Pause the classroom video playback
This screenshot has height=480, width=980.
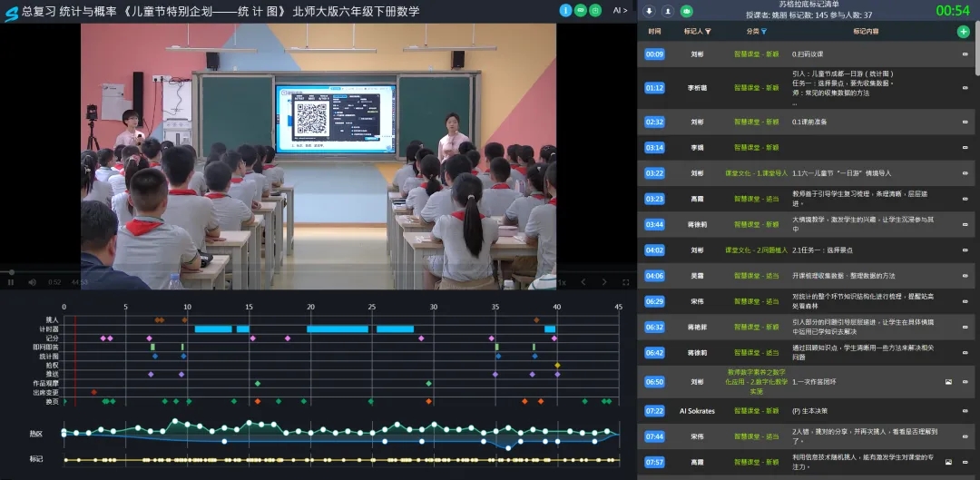(x=10, y=282)
